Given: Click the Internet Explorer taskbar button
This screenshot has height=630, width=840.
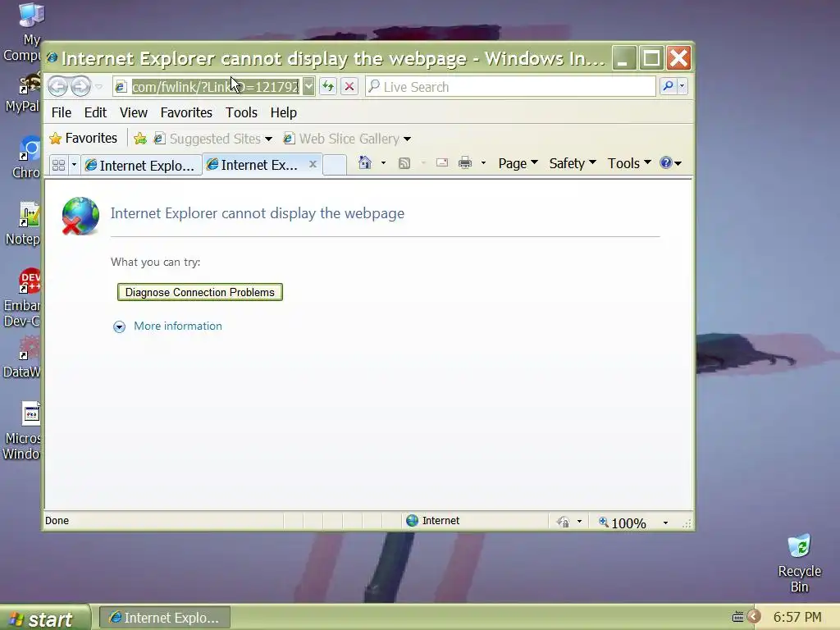Looking at the screenshot, I should [165, 618].
